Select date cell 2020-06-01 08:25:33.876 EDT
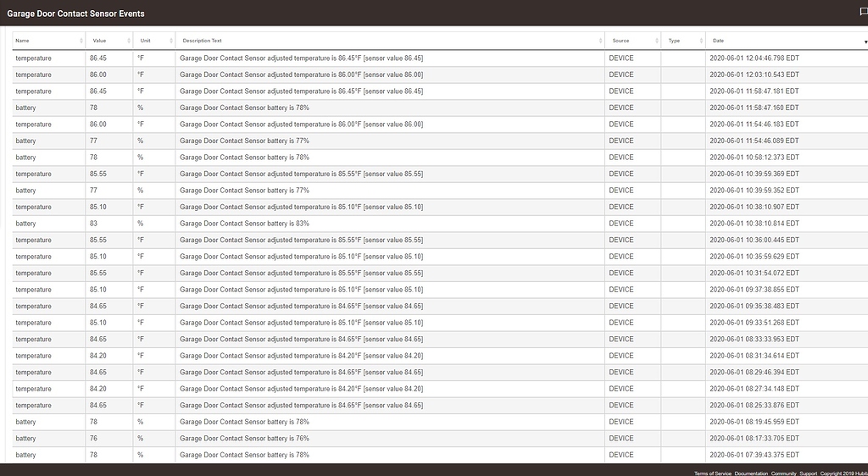This screenshot has width=868, height=476. (754, 405)
